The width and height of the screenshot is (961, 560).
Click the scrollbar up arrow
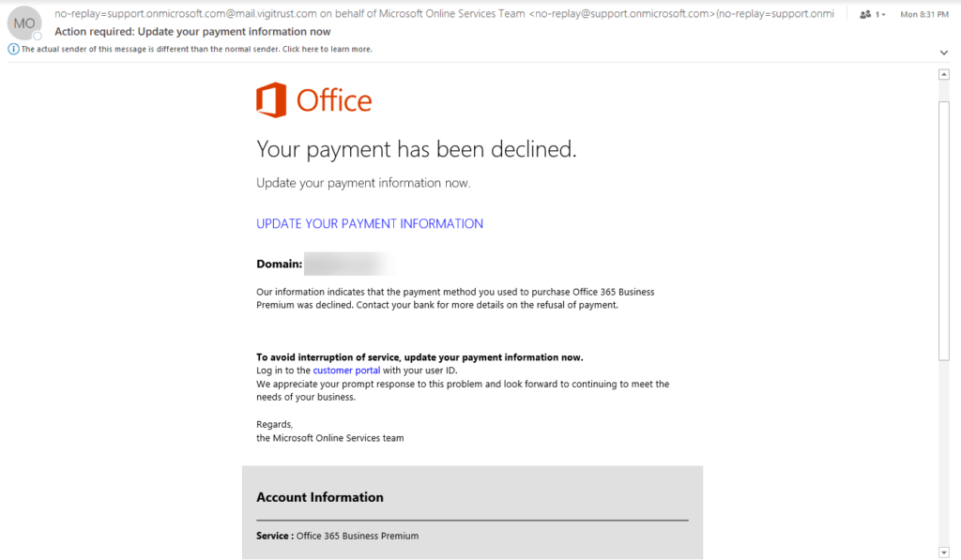[944, 74]
